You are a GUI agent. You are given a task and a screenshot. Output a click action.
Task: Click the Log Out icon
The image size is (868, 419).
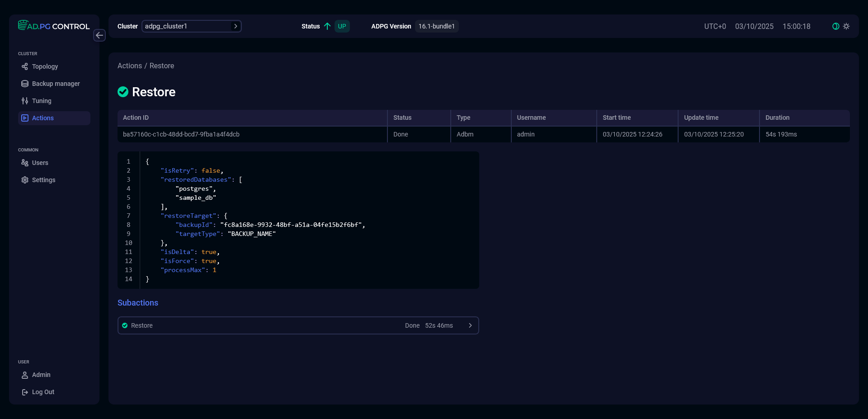pos(25,392)
